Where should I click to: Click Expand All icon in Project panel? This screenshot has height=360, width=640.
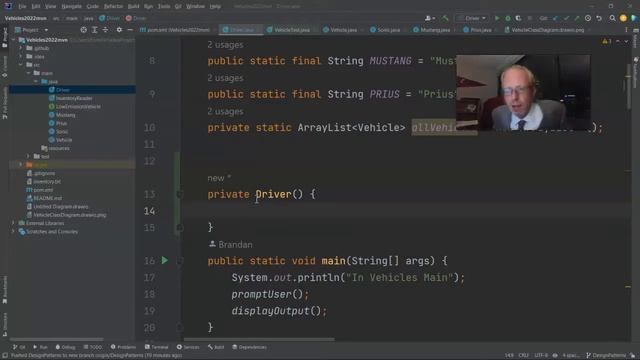94,30
